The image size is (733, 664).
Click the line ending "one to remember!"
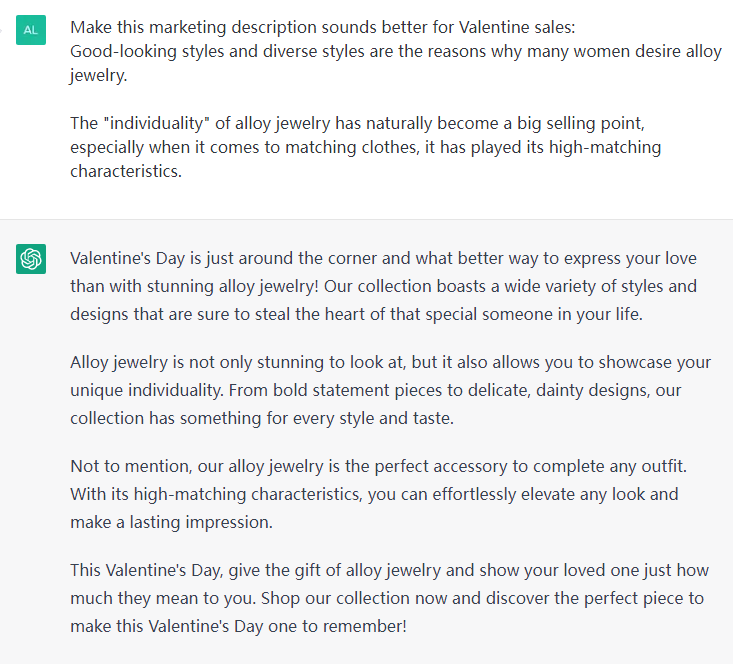pyautogui.click(x=238, y=626)
